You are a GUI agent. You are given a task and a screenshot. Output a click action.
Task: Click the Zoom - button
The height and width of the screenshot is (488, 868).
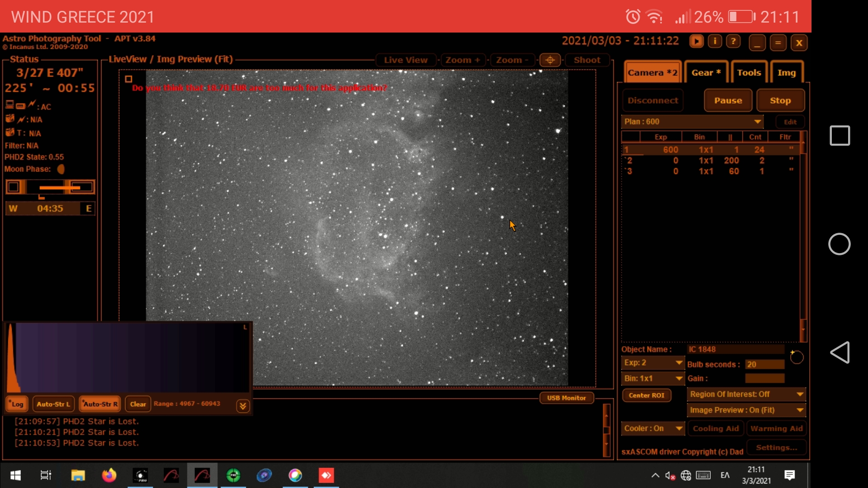[x=512, y=60]
